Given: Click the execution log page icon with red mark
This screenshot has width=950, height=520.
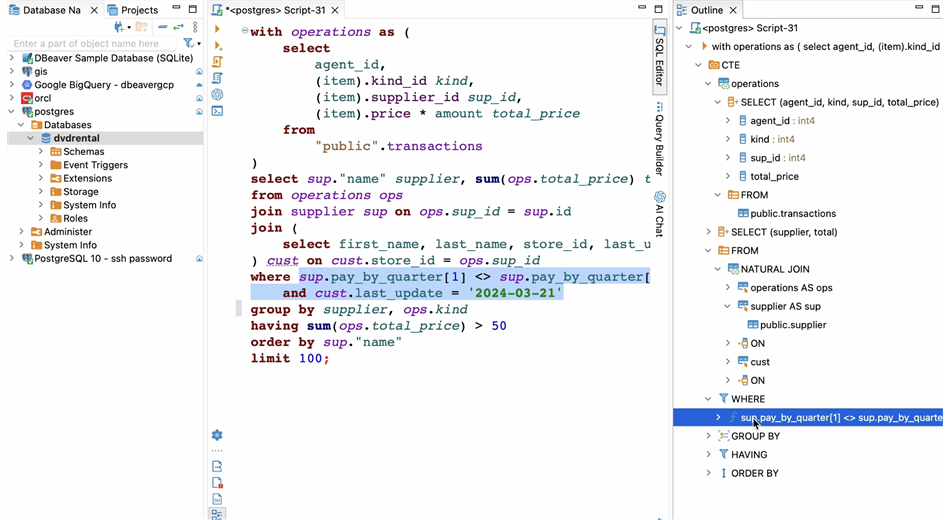Looking at the screenshot, I should click(217, 482).
